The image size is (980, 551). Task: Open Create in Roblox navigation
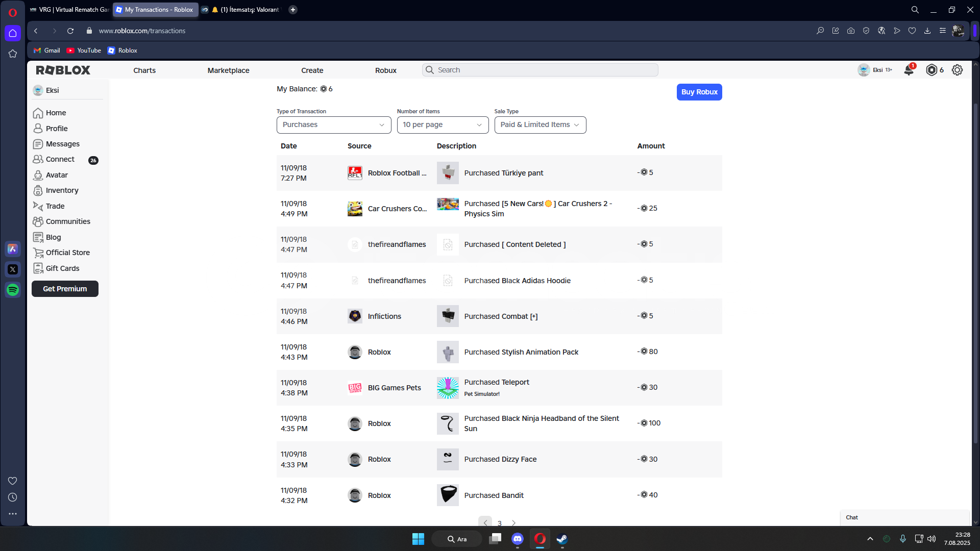(312, 70)
